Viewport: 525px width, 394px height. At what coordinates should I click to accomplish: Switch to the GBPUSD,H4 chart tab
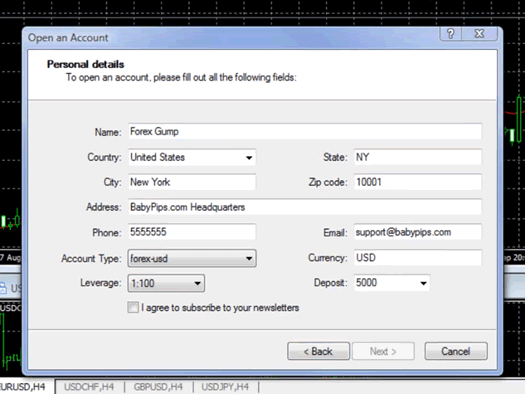pos(158,387)
